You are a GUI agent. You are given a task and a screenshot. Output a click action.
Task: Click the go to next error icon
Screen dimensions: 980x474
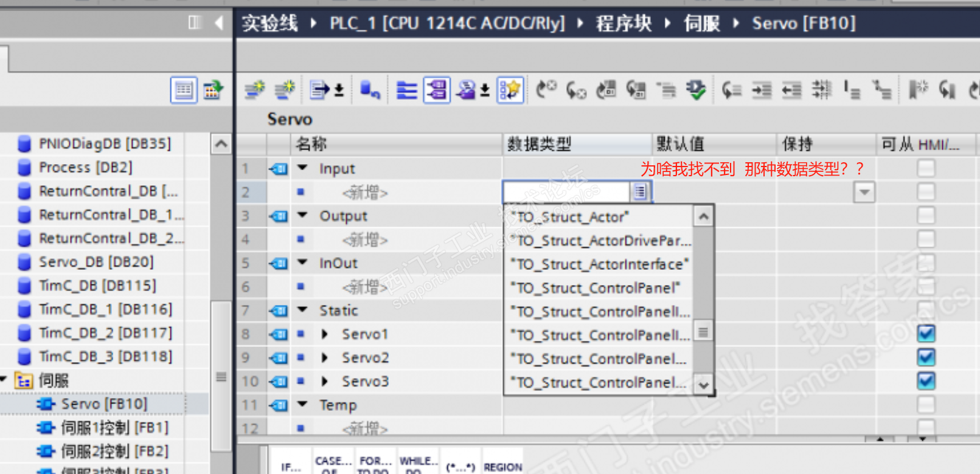[575, 91]
